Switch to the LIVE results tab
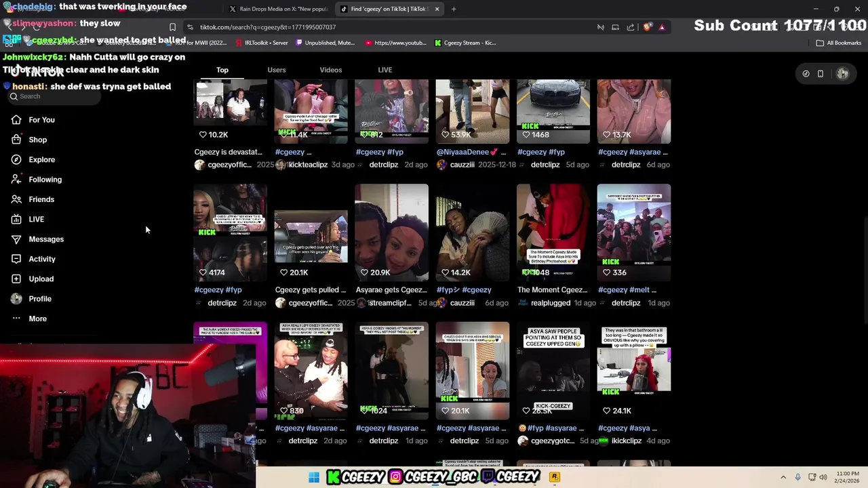 [385, 70]
